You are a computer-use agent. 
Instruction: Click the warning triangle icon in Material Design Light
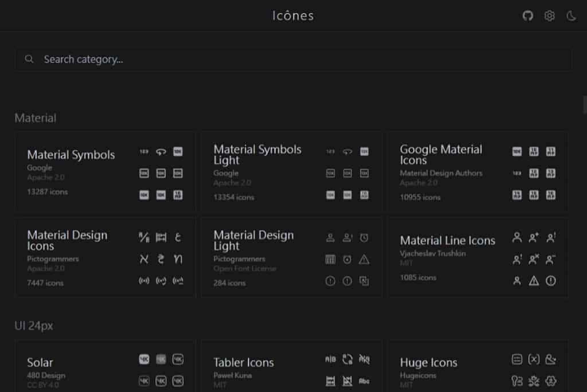coord(364,260)
